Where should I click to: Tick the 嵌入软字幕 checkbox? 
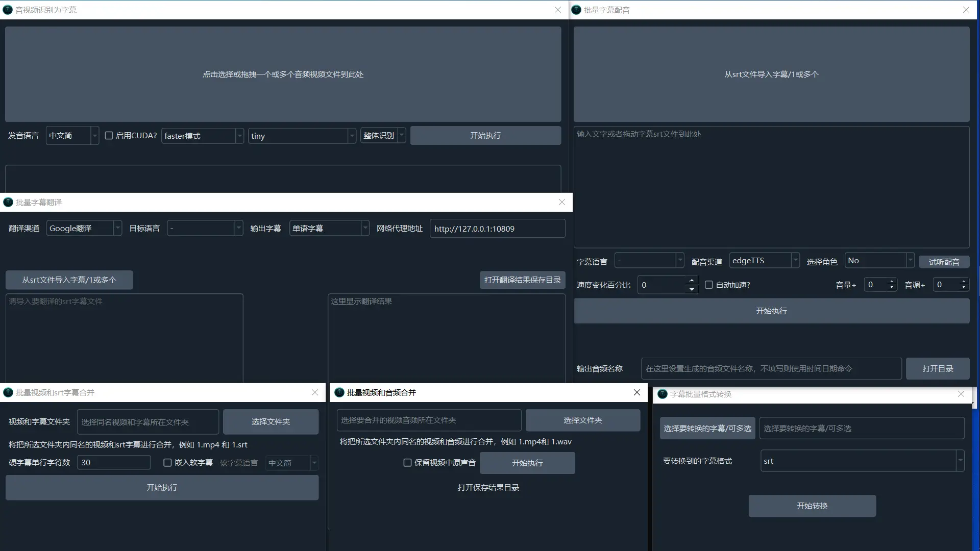(167, 463)
